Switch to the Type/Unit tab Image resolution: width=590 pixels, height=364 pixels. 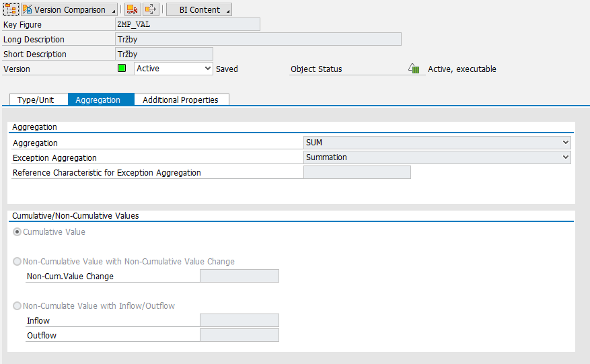(x=36, y=100)
